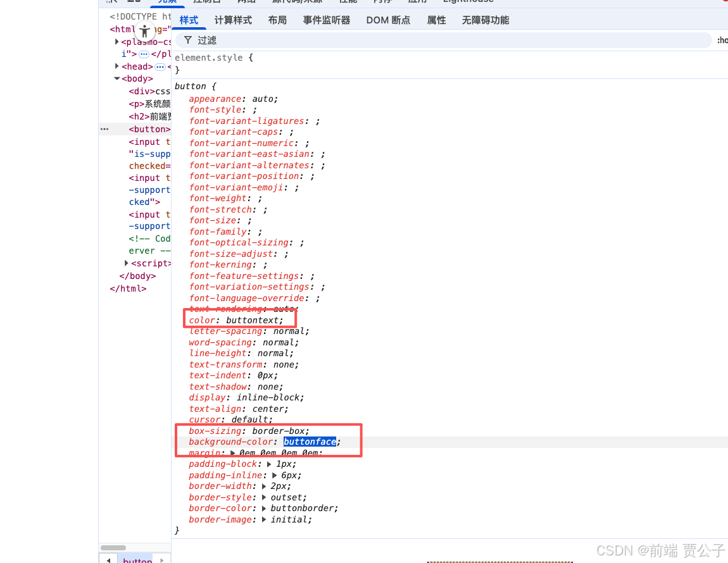
Task: Click the button breadcrumb at bottom
Action: coord(137,560)
